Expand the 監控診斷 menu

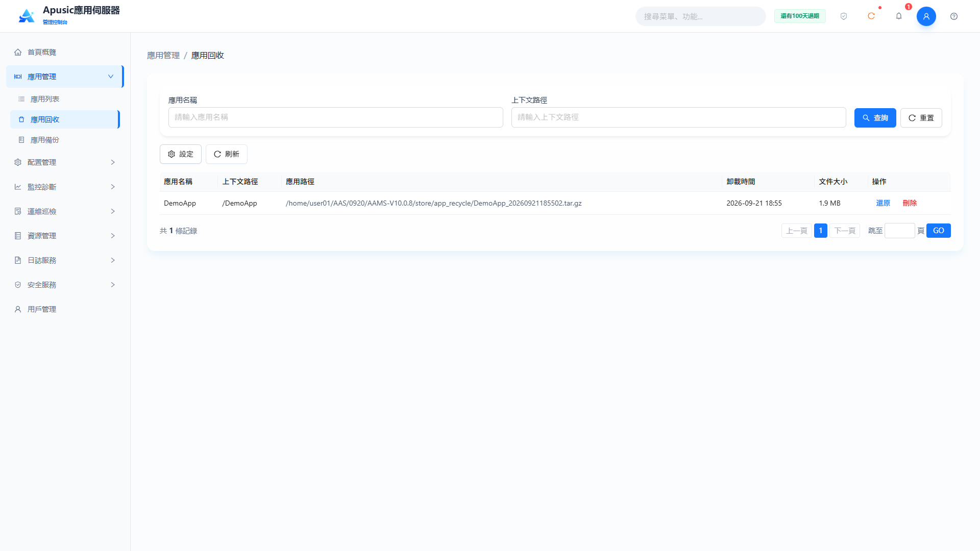[65, 187]
